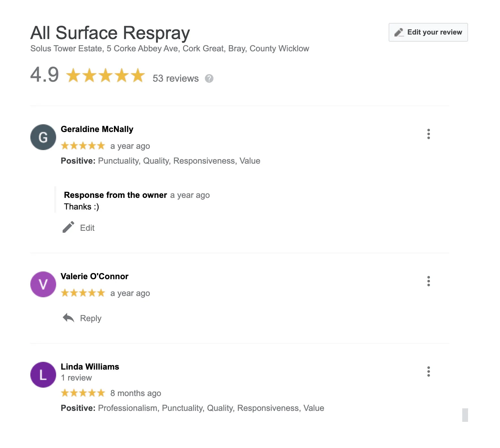Click the Reply arrow icon under Valerie's review
This screenshot has height=448, width=500.
[x=68, y=318]
